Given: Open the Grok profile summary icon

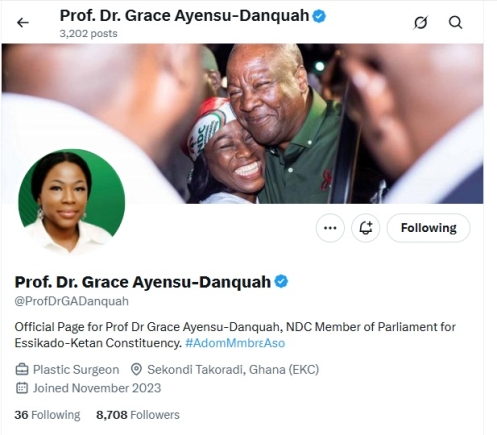Looking at the screenshot, I should pyautogui.click(x=420, y=23).
